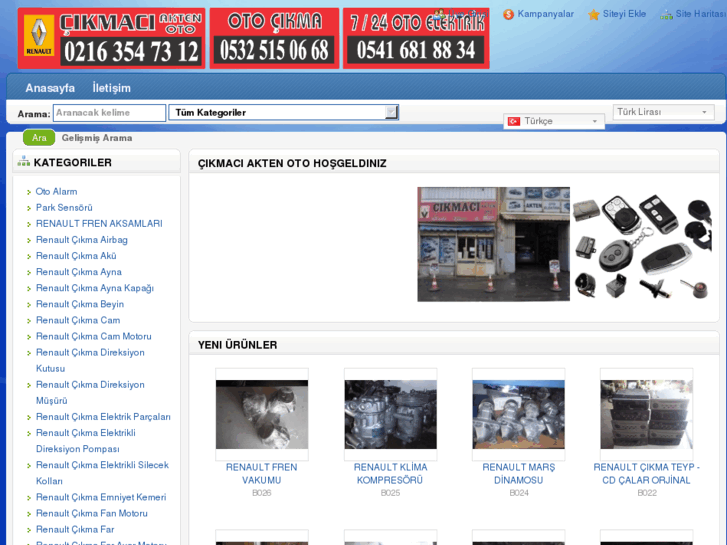Click the Renault logo banner

pos(111,38)
